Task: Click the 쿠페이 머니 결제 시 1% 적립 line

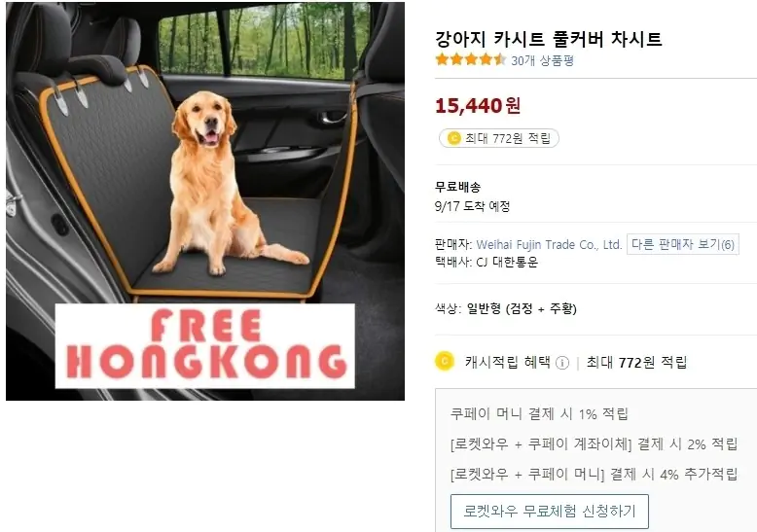Action: 539,413
